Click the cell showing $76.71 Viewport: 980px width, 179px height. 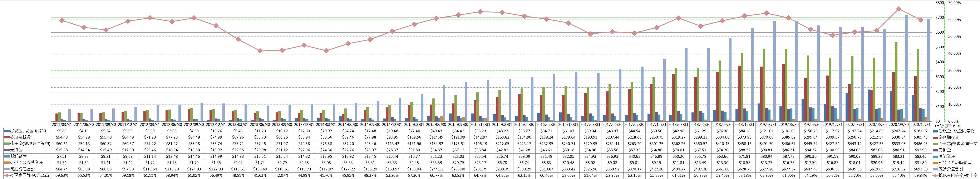coord(238,144)
